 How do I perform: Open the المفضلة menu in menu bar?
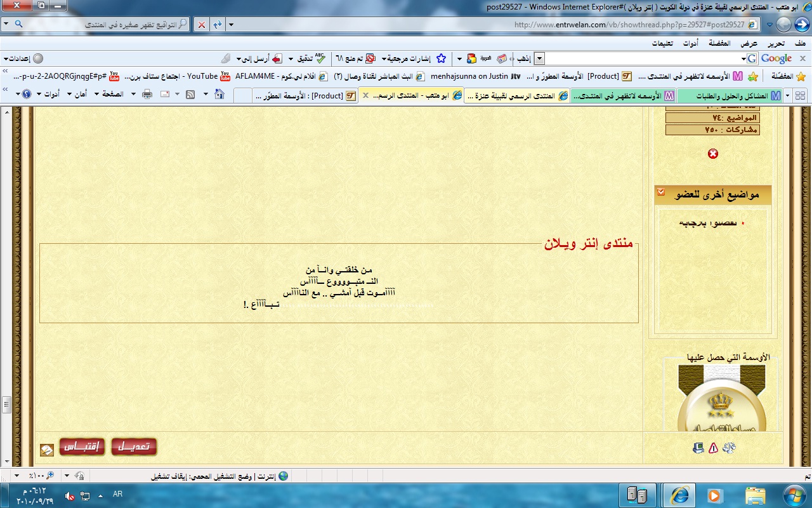pyautogui.click(x=719, y=44)
